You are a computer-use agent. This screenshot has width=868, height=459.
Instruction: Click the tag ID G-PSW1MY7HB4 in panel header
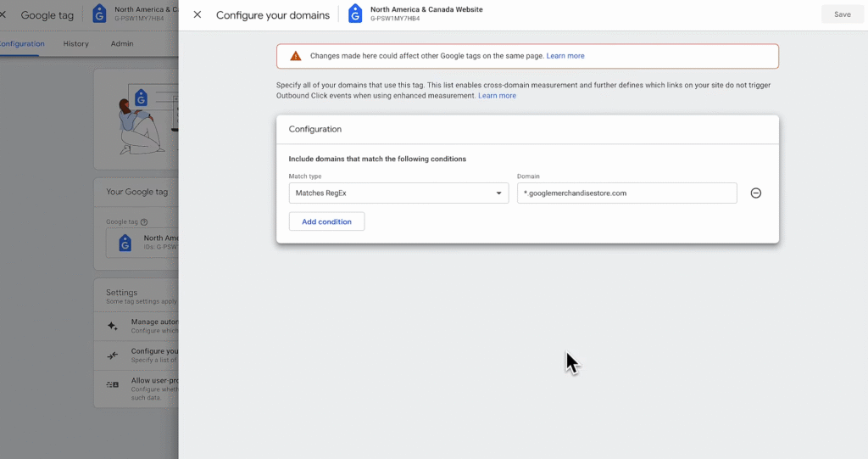click(x=395, y=19)
